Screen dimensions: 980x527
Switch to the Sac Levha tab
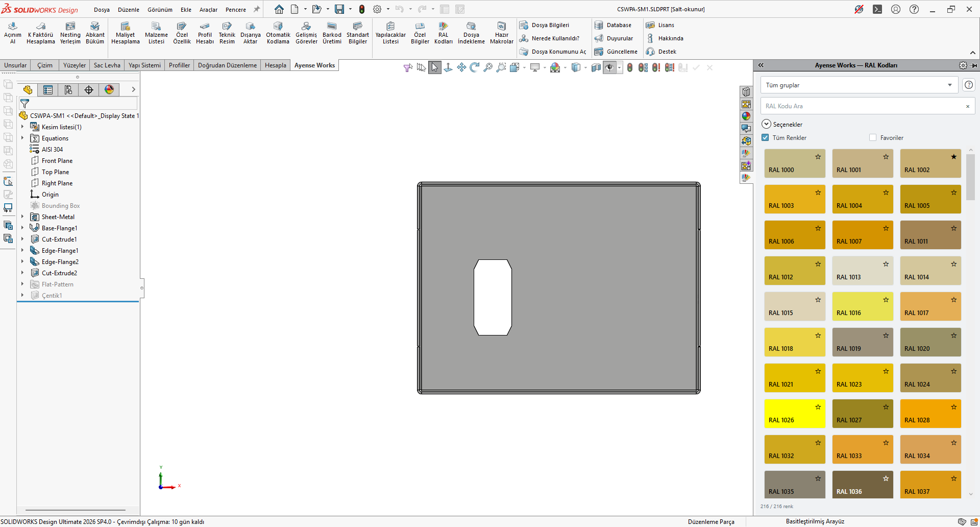107,65
